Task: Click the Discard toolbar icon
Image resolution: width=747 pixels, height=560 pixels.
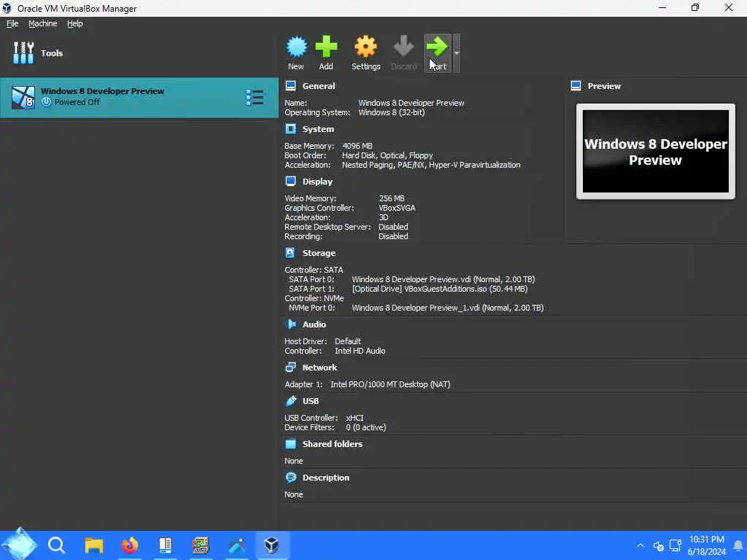Action: 403,47
